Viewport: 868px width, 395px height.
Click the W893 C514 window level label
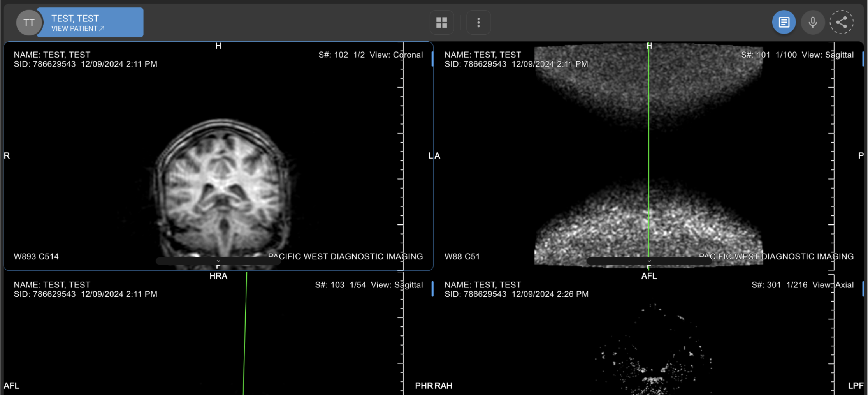point(36,257)
